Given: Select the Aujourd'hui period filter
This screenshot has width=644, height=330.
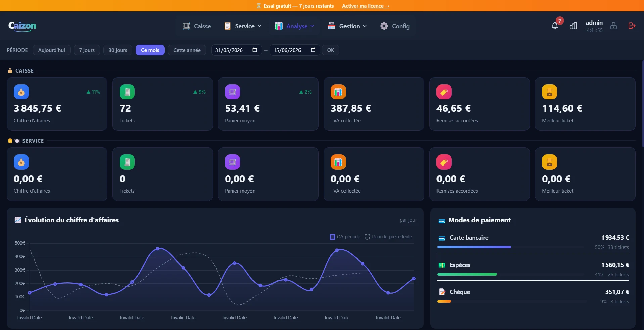Looking at the screenshot, I should point(52,50).
